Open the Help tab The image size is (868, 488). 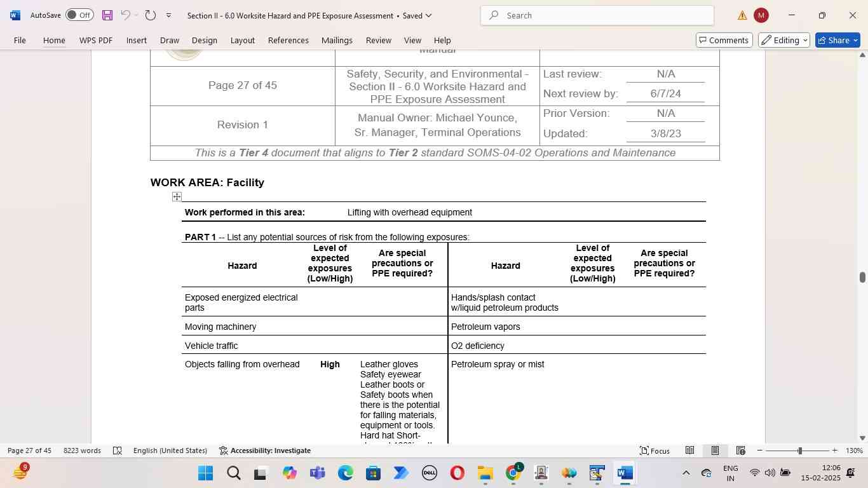click(442, 40)
